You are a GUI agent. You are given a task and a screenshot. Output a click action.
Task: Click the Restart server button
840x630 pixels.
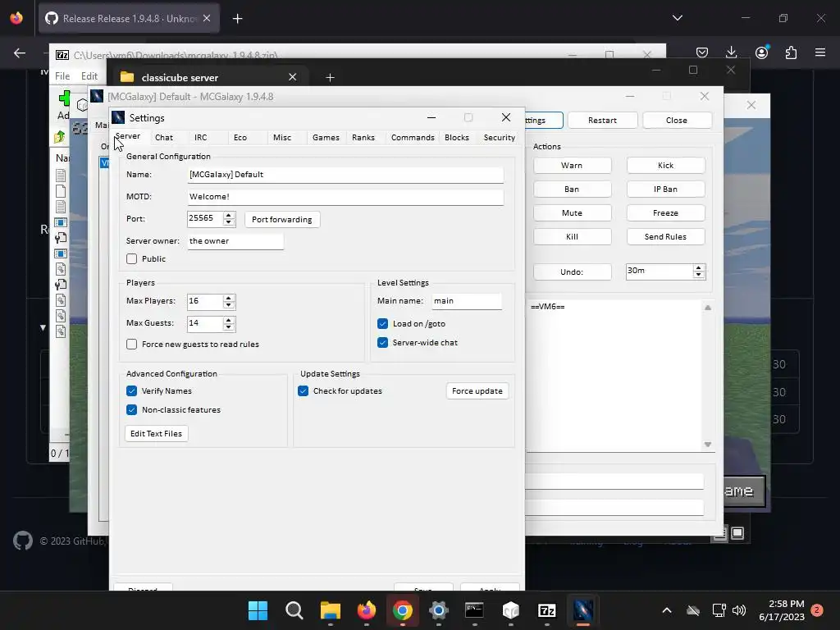click(602, 120)
